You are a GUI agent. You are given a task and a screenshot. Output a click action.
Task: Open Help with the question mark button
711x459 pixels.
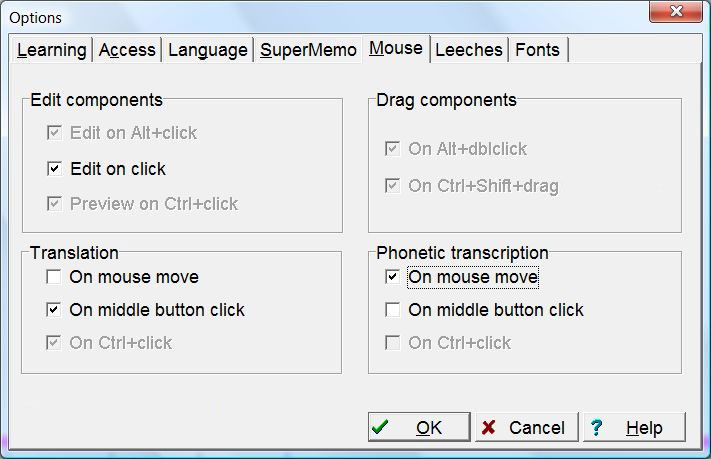pyautogui.click(x=635, y=427)
